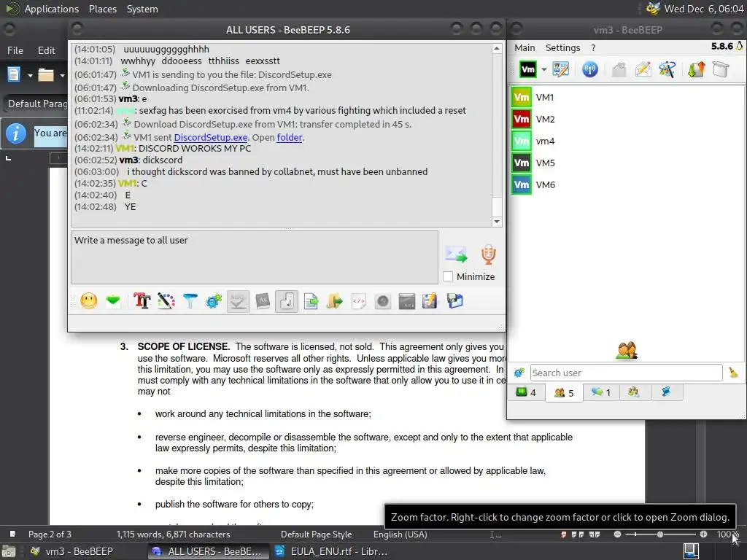Record a voice message with microphone icon

pos(488,254)
